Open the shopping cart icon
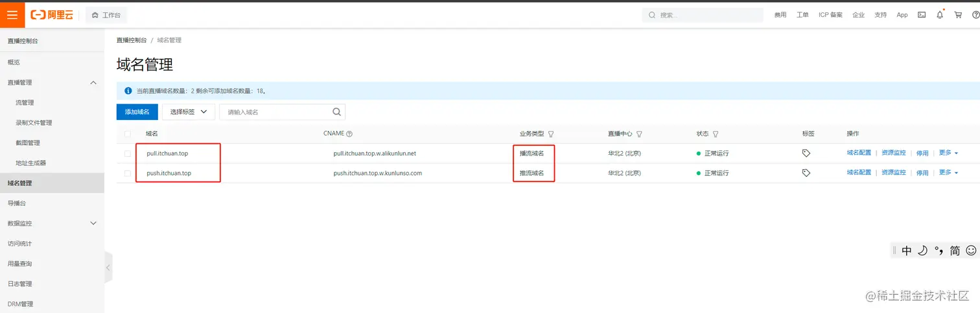 [x=958, y=15]
